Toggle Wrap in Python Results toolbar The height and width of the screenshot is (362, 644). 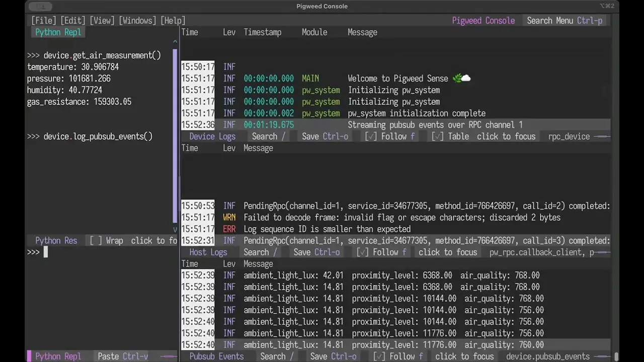point(106,241)
